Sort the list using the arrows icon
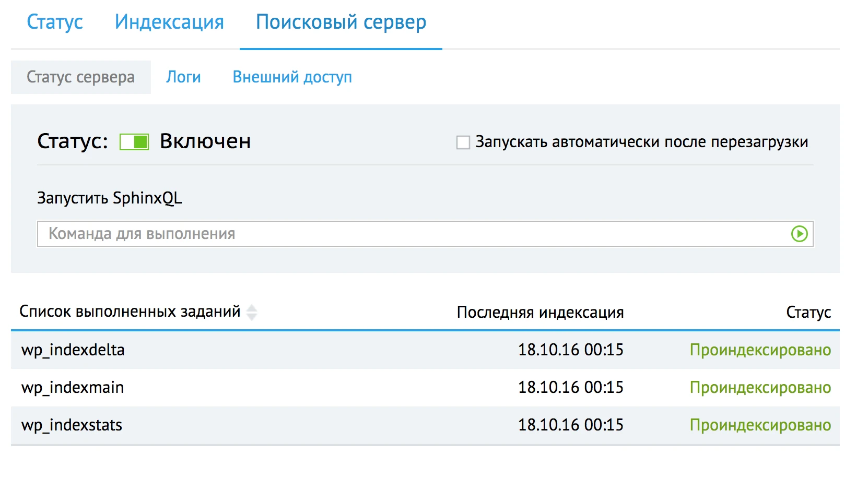This screenshot has height=479, width=868. [x=252, y=312]
